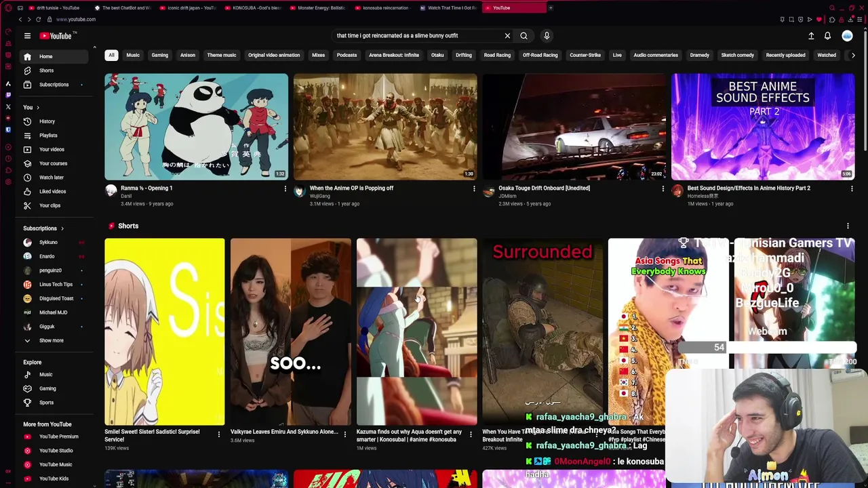Open the 'Surrounded' Arena Breakout short
This screenshot has width=868, height=488.
point(542,332)
